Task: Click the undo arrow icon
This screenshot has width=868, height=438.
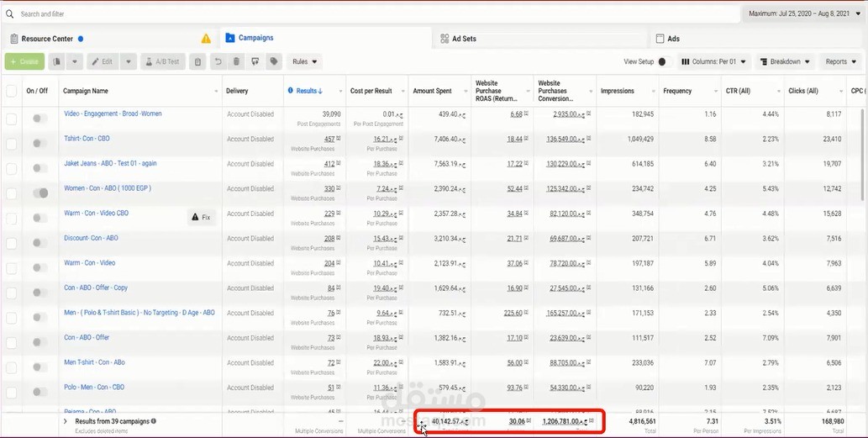Action: point(218,62)
